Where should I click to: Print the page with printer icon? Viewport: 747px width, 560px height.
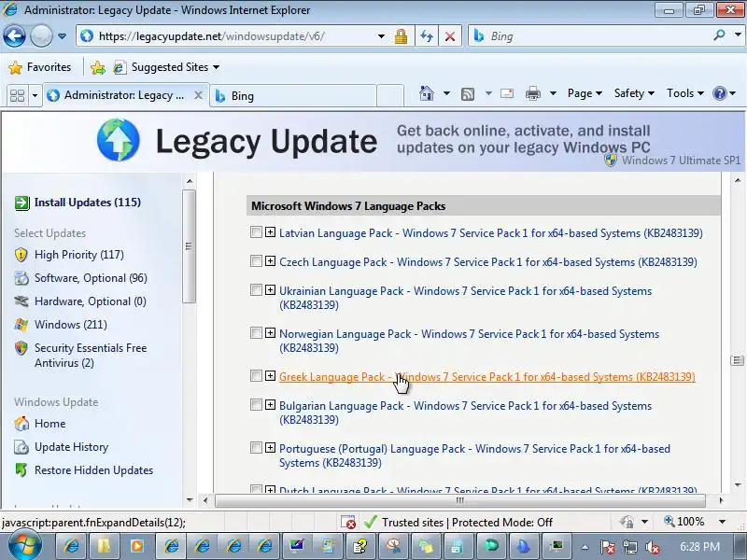(532, 94)
